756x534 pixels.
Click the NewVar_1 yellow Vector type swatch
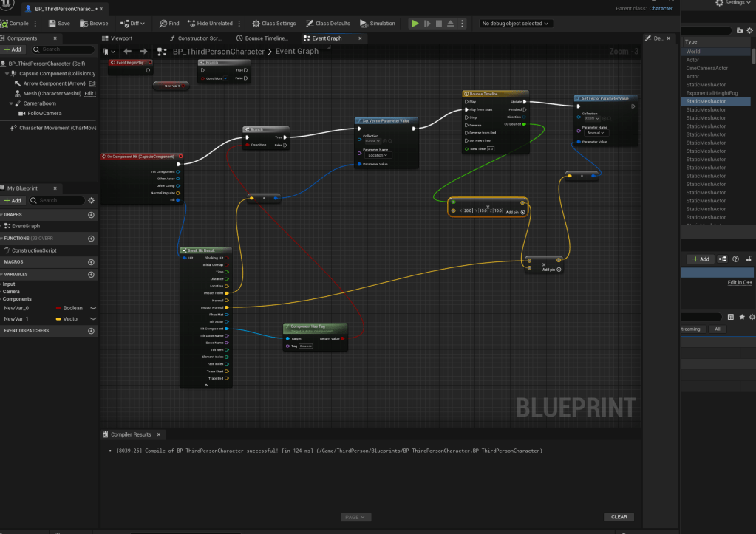(x=58, y=319)
